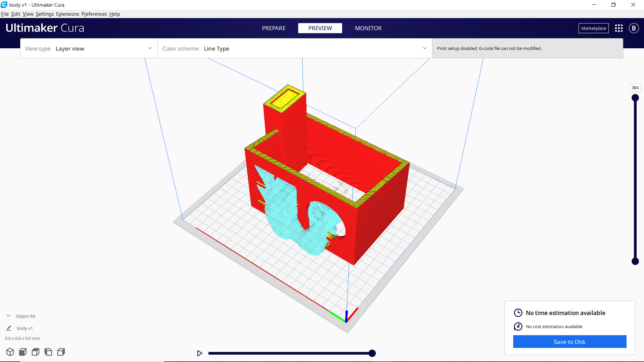Click the Save to Disk button
This screenshot has width=644, height=362.
click(570, 342)
